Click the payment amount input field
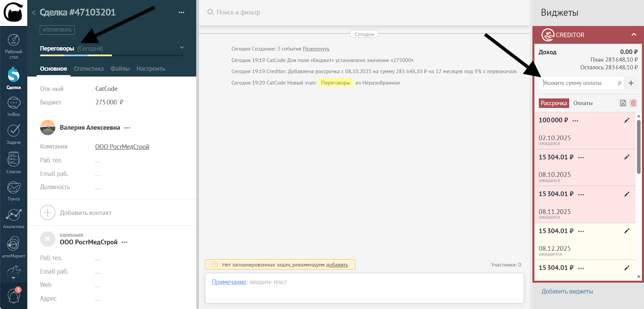This screenshot has width=644, height=309. coord(579,83)
